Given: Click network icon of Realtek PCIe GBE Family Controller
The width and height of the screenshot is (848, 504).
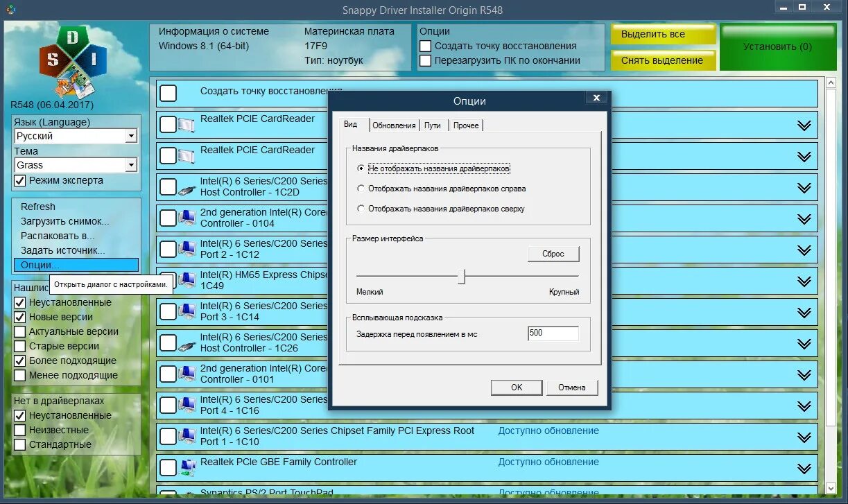Looking at the screenshot, I should coord(187,468).
